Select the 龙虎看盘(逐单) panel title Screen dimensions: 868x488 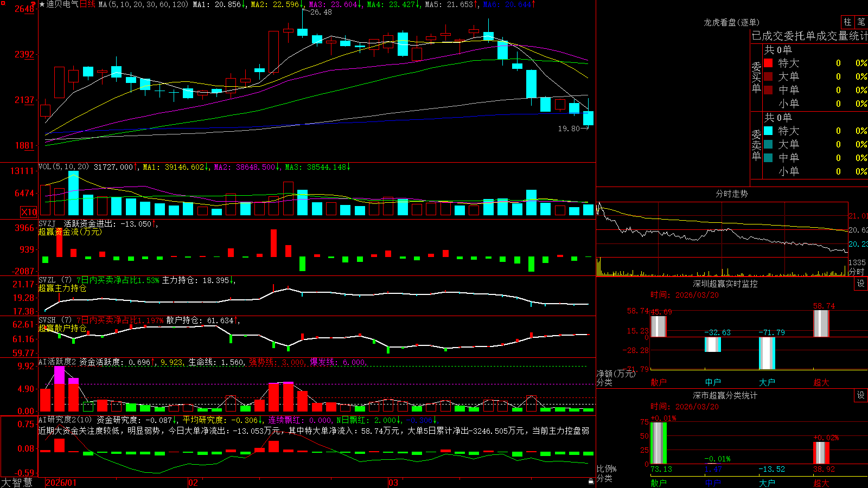(x=731, y=22)
